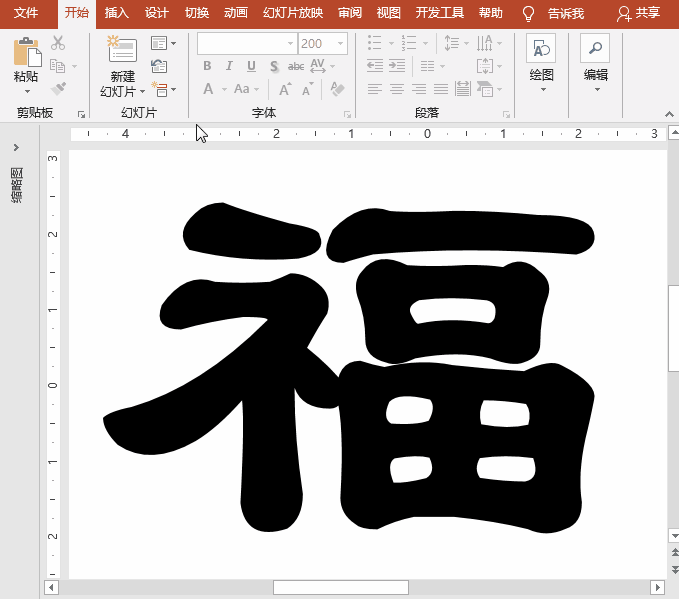Expand the 粘贴 paste options arrow
679x599 pixels.
tap(27, 91)
